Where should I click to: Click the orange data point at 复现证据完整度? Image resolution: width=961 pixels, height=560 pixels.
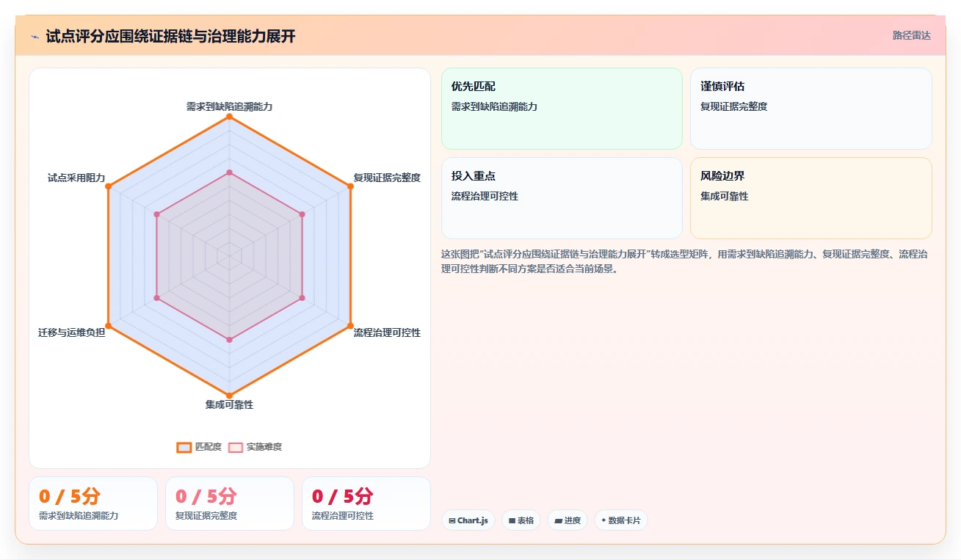click(x=350, y=186)
